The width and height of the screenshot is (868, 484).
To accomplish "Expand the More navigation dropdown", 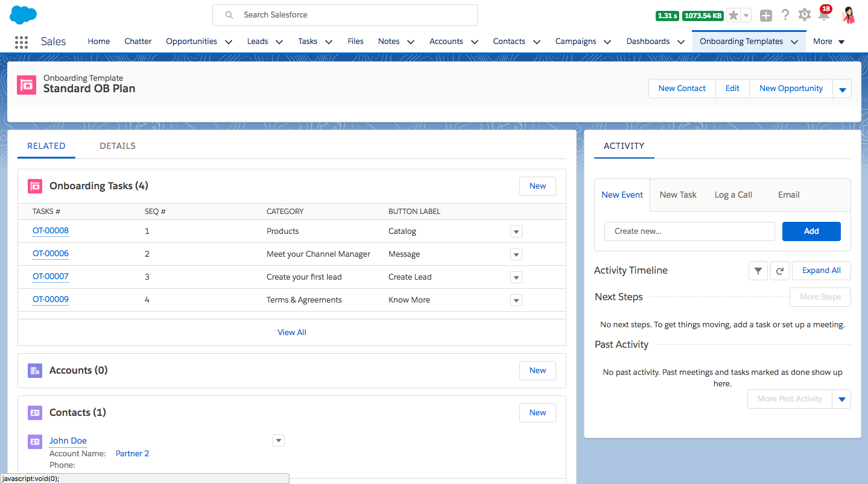I will 828,41.
